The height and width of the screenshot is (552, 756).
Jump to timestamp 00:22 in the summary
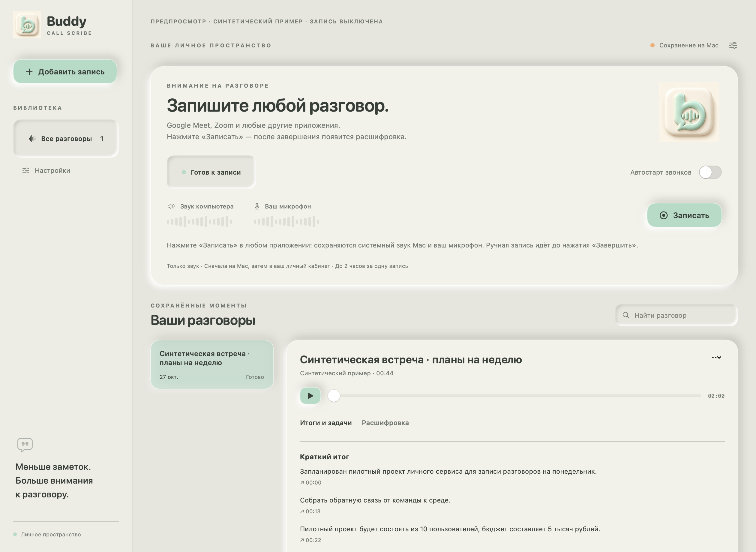(x=311, y=540)
